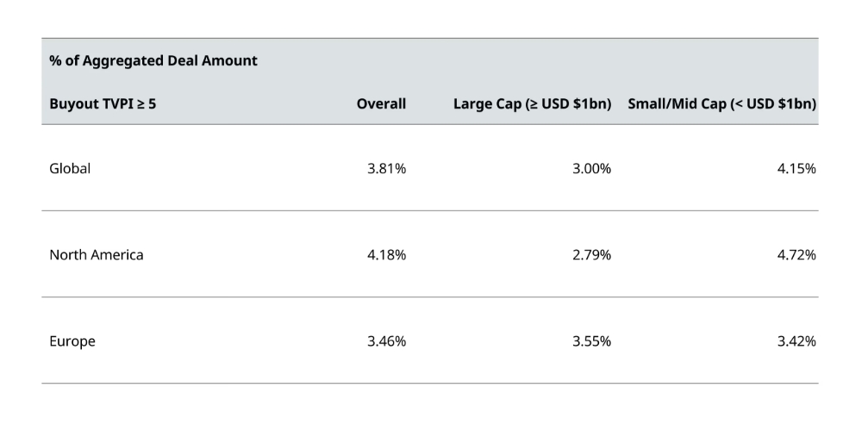Select the 'Europe' row label
868x431 pixels.
(72, 341)
